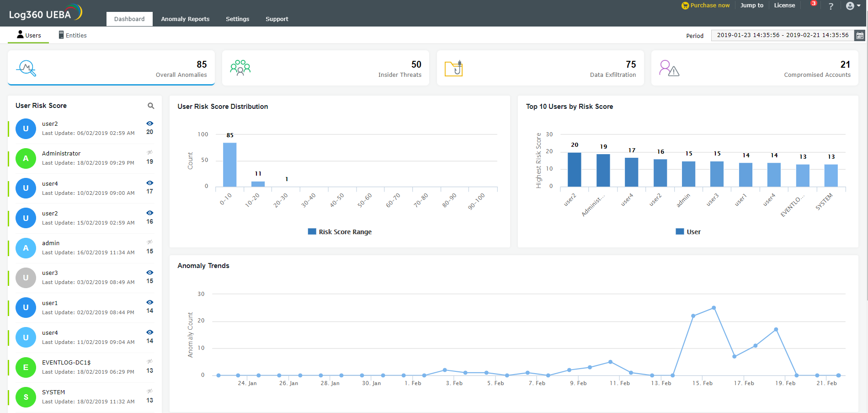Click the Insider Threats people icon
Screen dimensions: 868x413
pyautogui.click(x=240, y=68)
